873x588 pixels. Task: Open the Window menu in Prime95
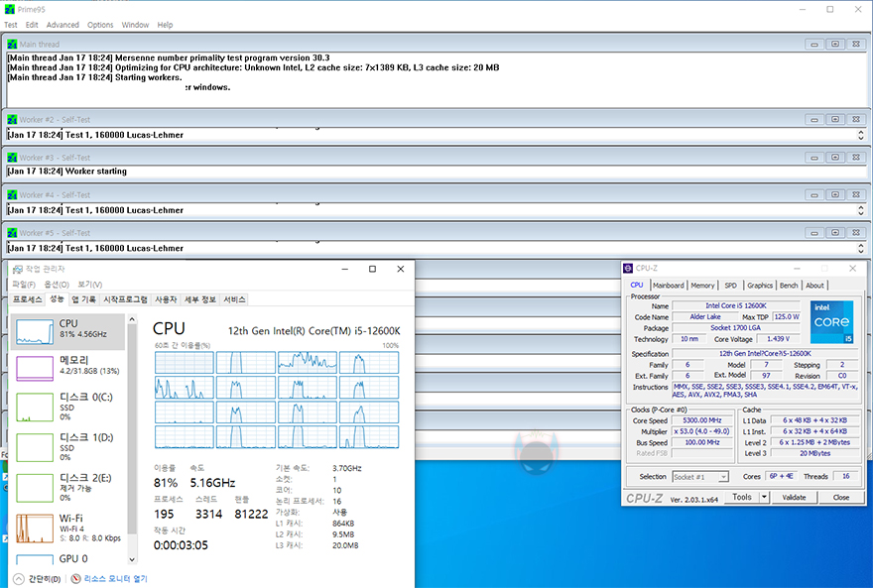click(x=135, y=25)
